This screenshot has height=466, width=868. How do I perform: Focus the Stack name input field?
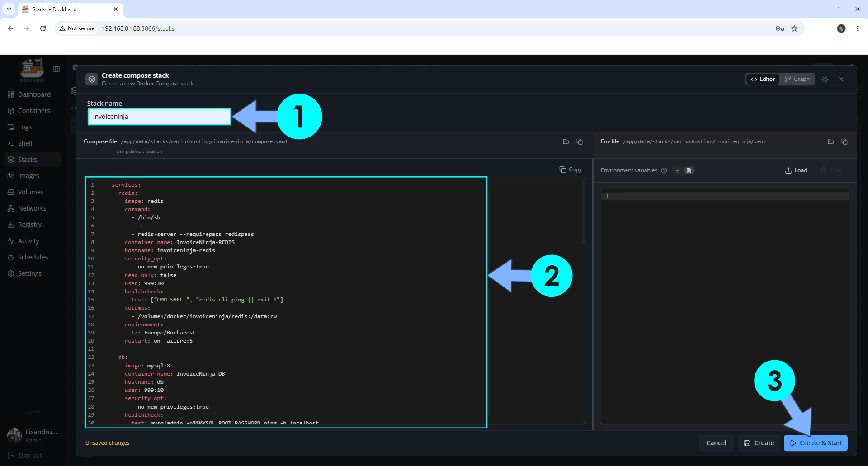[x=160, y=117]
